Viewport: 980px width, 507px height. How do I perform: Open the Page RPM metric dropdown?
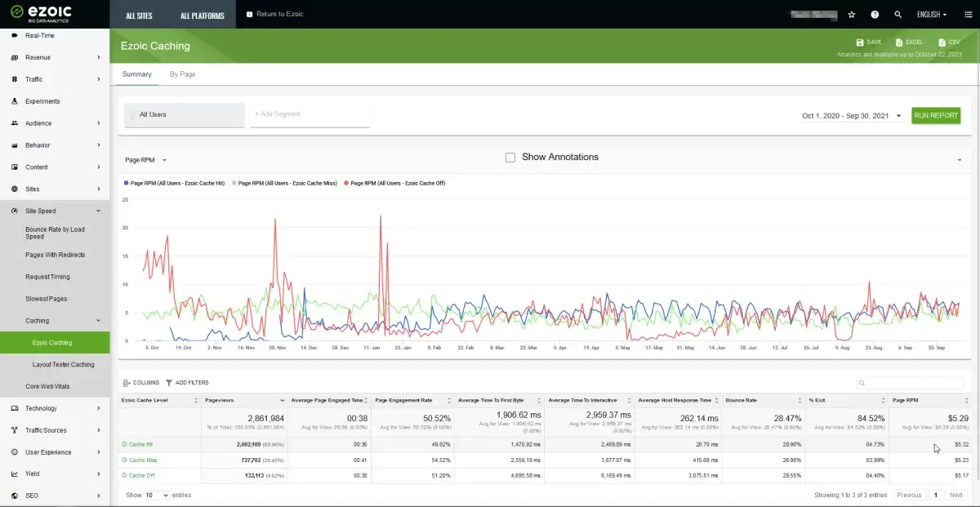click(145, 160)
